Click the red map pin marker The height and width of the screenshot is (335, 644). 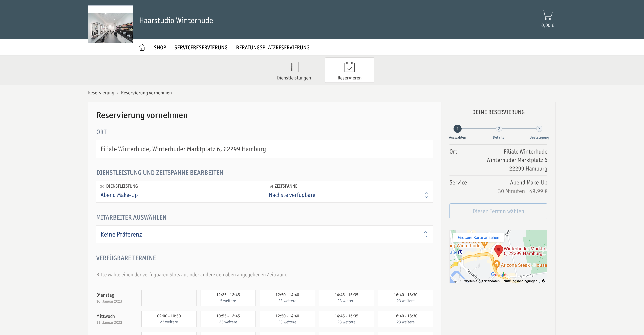(499, 250)
